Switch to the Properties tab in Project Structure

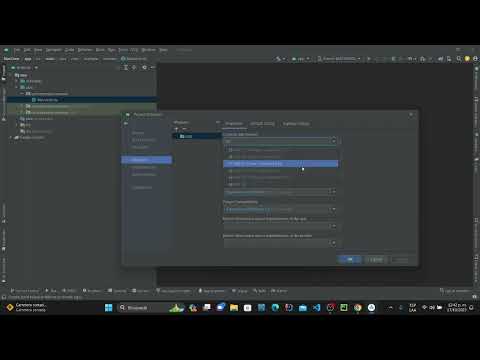click(x=234, y=124)
